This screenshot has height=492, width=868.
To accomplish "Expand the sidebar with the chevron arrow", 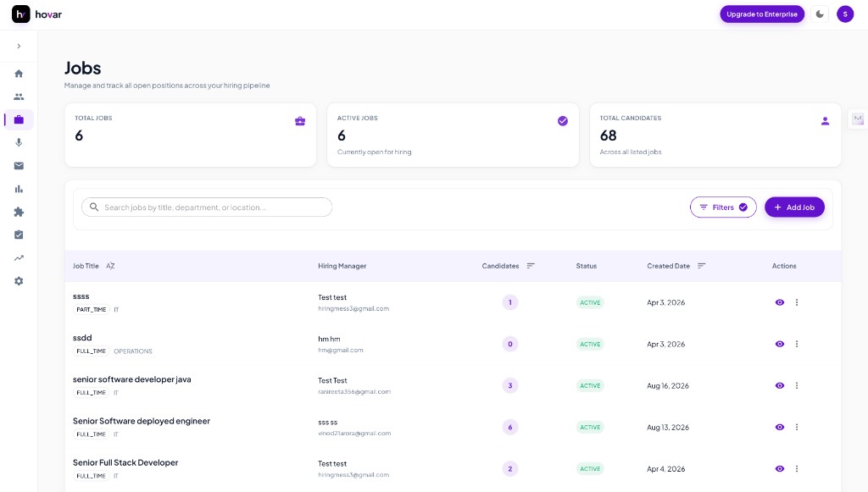I will (19, 46).
